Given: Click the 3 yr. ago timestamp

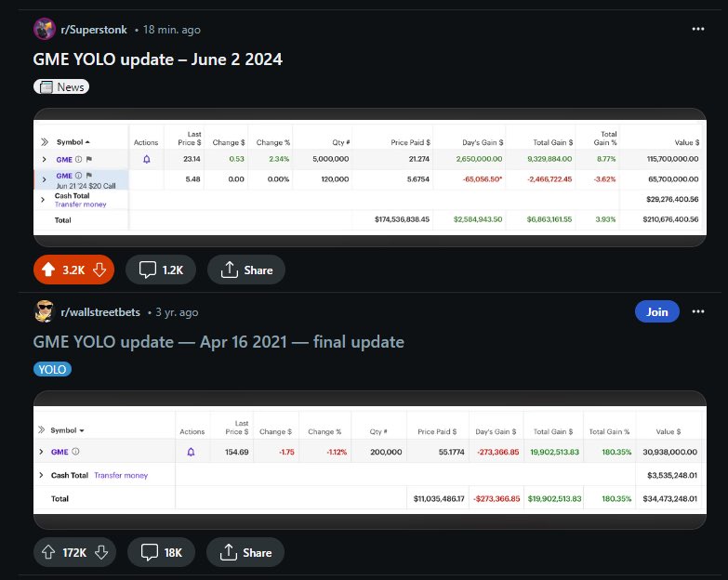Looking at the screenshot, I should tap(177, 312).
